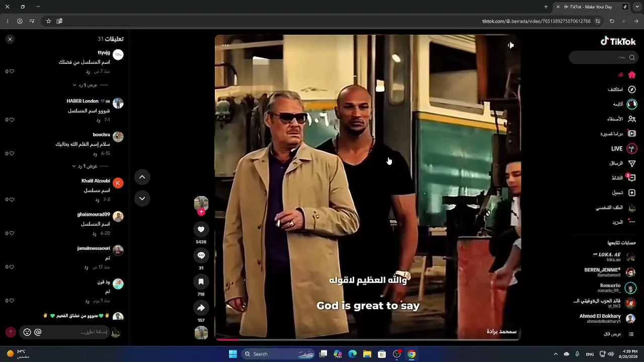Open the browser three-dot menu

pos(8,21)
